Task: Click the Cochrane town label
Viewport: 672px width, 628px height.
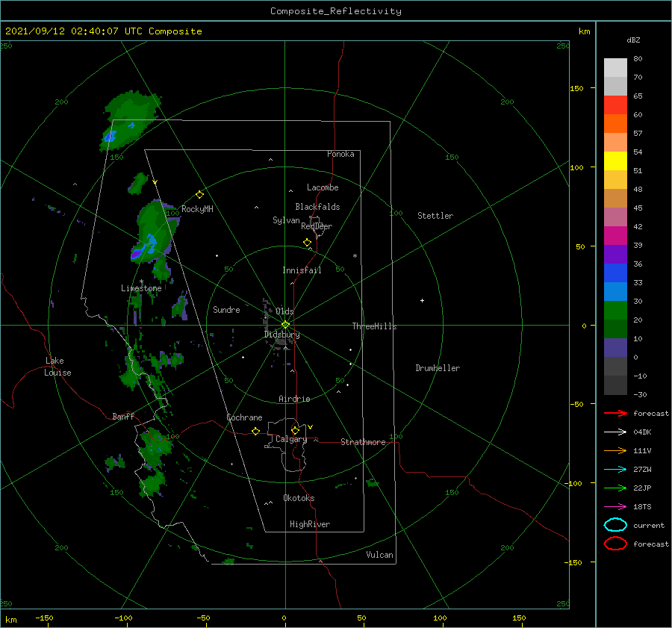Action: (244, 417)
